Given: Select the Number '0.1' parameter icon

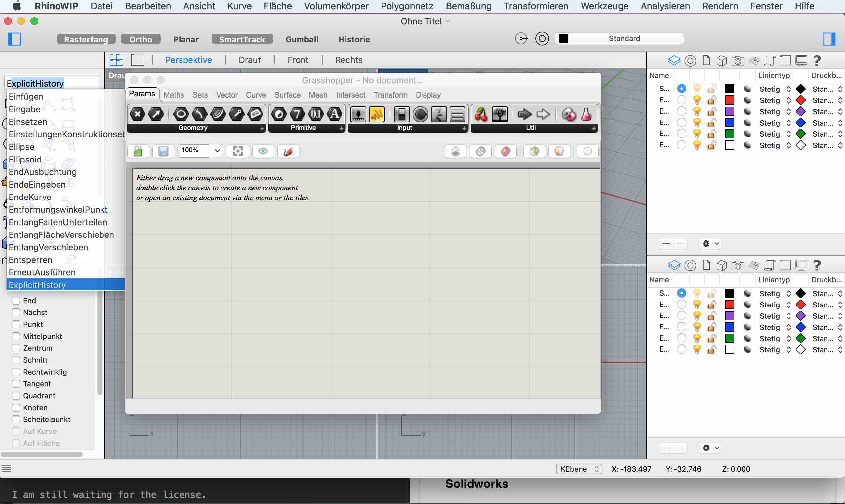Looking at the screenshot, I should [316, 114].
